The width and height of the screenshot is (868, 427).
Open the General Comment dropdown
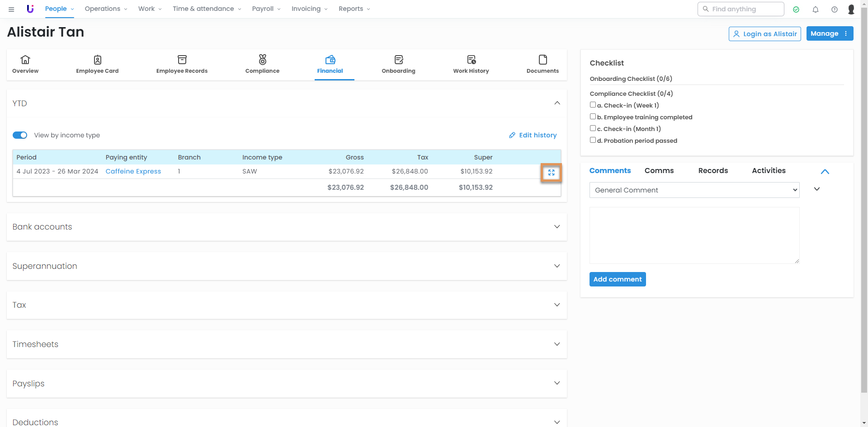coord(694,190)
